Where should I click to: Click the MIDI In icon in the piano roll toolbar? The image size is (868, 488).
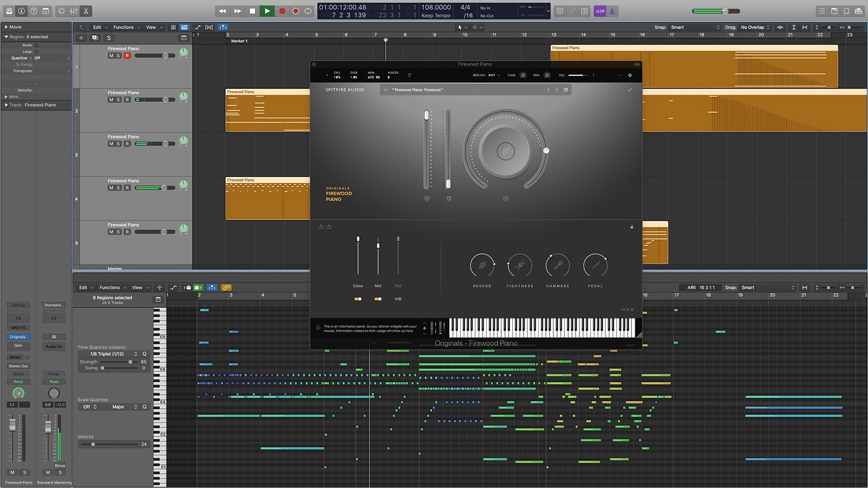pyautogui.click(x=188, y=287)
